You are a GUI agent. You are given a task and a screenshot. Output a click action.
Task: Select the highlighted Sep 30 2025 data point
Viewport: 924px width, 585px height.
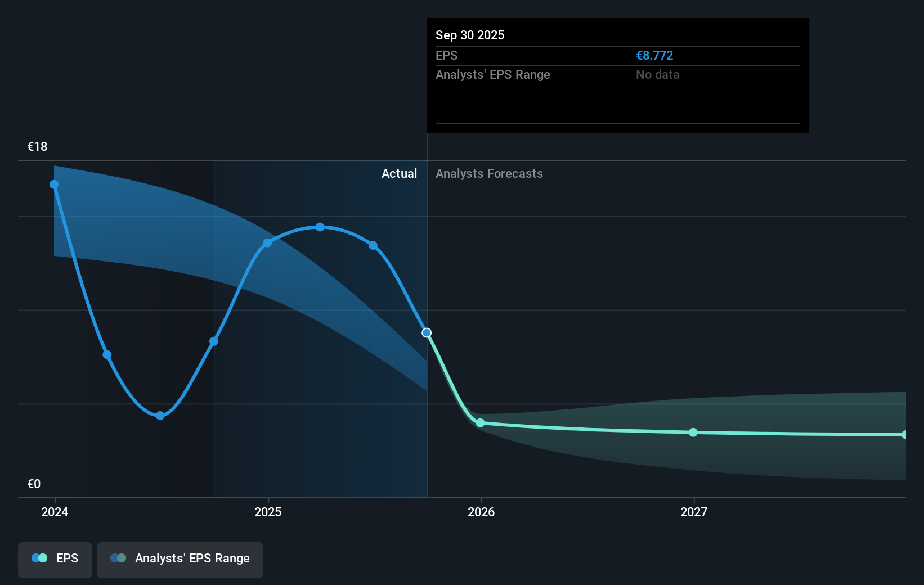click(x=426, y=332)
